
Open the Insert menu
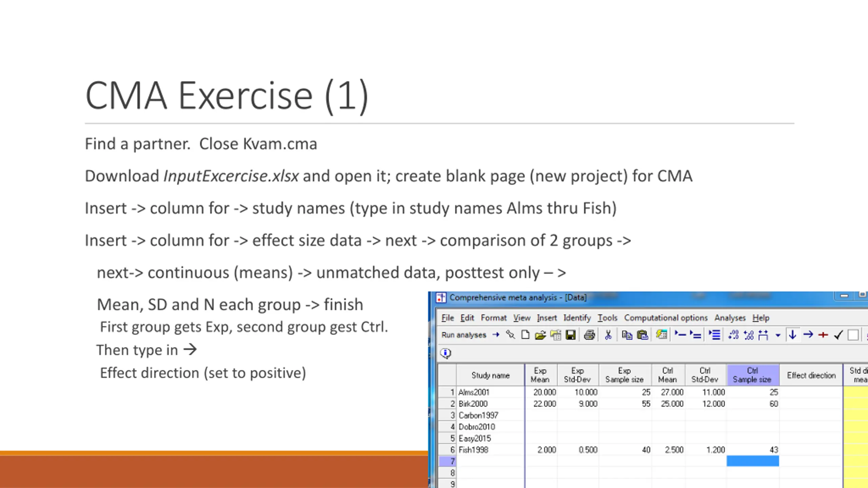[547, 318]
